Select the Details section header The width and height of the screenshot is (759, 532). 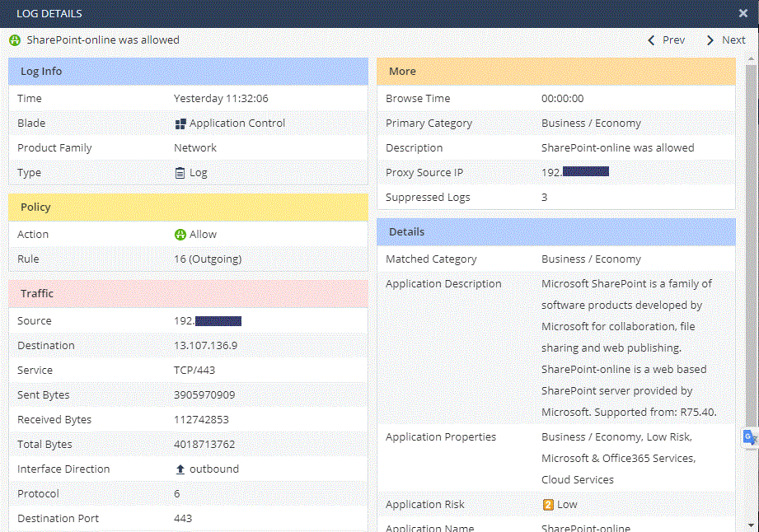[x=555, y=232]
